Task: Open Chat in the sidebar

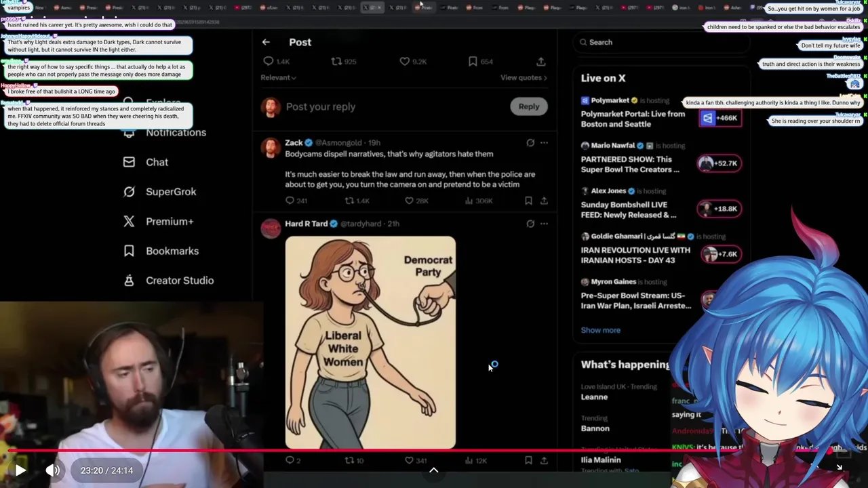Action: (146, 162)
